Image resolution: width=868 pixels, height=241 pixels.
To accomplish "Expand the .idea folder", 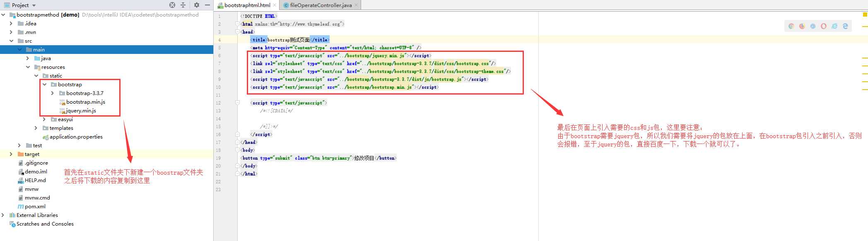I will [x=11, y=23].
